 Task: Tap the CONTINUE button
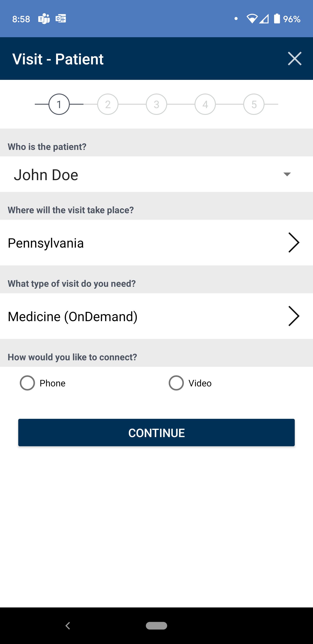tap(156, 433)
